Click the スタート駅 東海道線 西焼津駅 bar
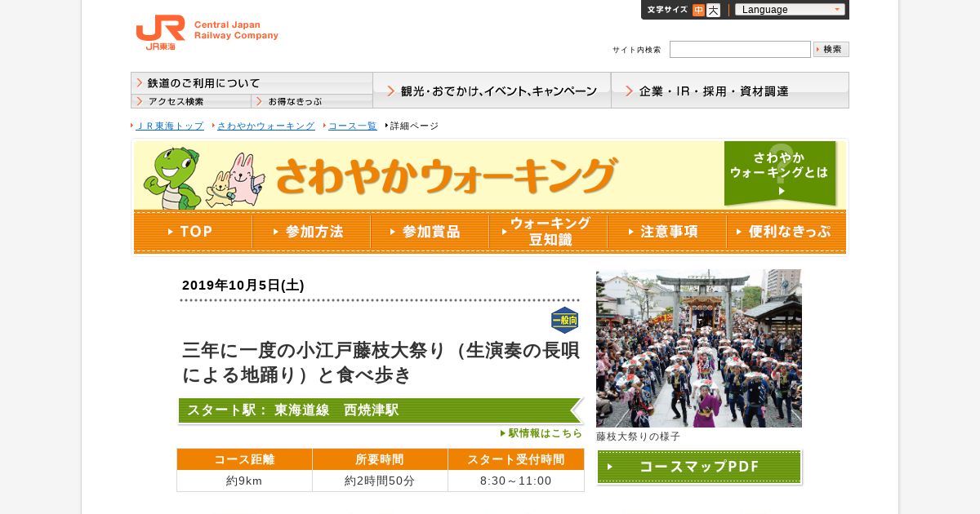 (381, 410)
